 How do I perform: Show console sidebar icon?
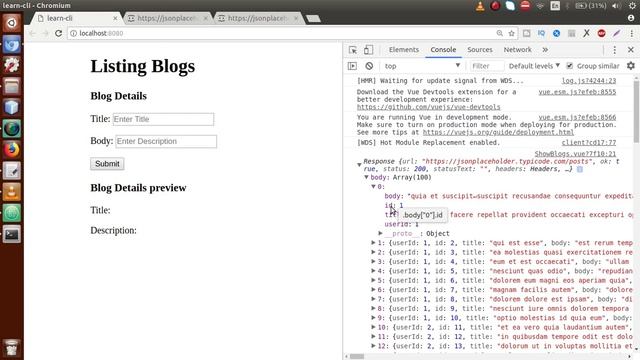tap(352, 66)
